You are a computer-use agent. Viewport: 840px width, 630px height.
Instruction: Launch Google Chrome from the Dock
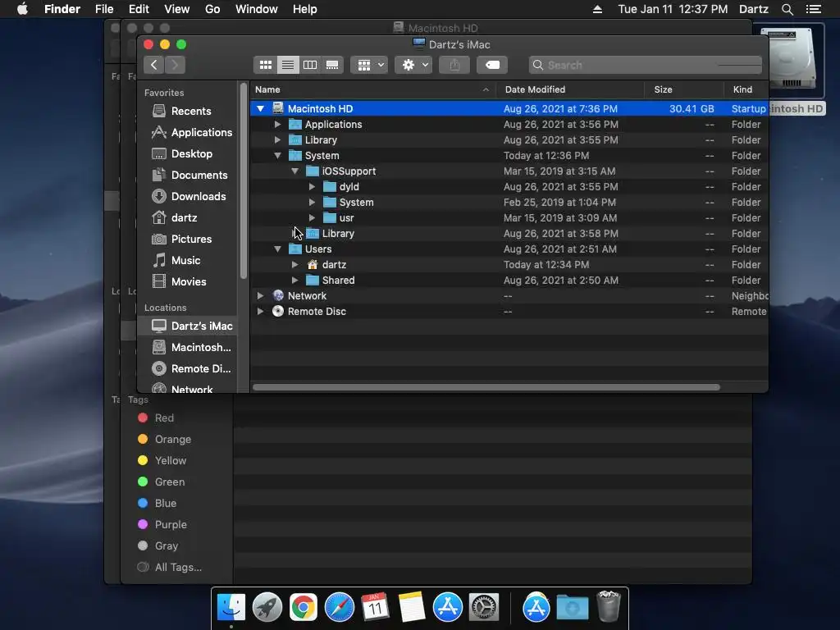pyautogui.click(x=304, y=608)
